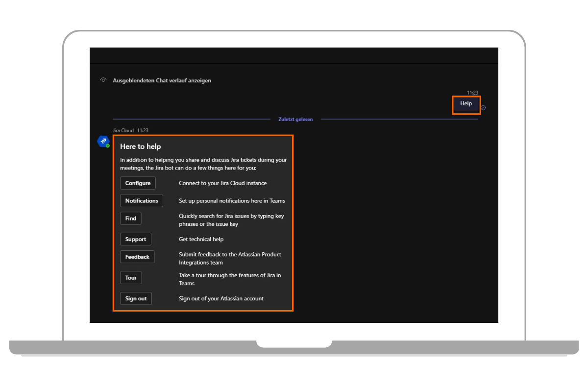Click the green presence dot on Jira avatar

(107, 145)
